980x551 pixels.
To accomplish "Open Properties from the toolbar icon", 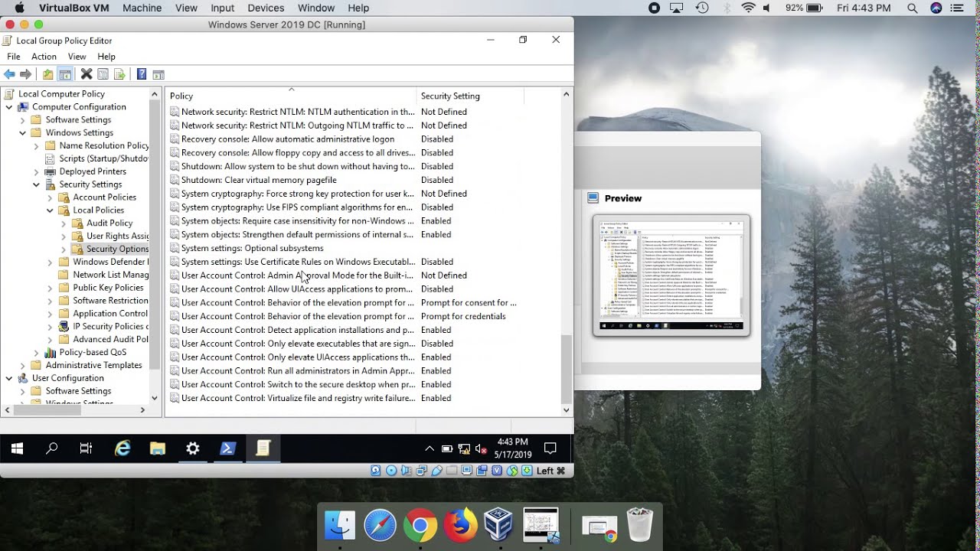I will (x=103, y=74).
